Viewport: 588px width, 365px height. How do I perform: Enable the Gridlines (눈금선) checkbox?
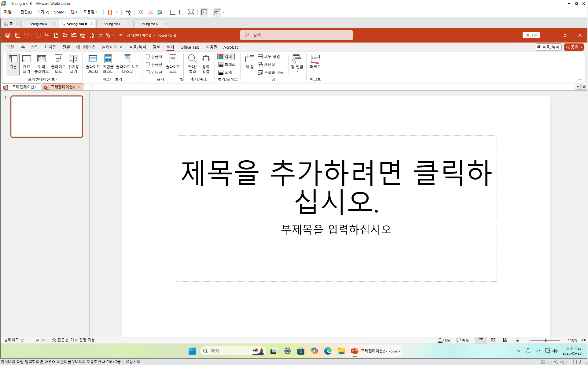tap(148, 65)
